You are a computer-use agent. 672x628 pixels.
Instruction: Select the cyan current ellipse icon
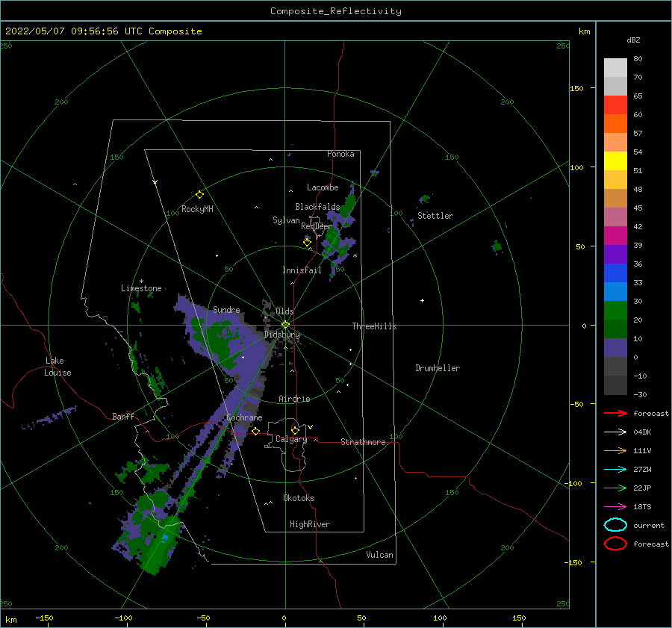pos(615,525)
